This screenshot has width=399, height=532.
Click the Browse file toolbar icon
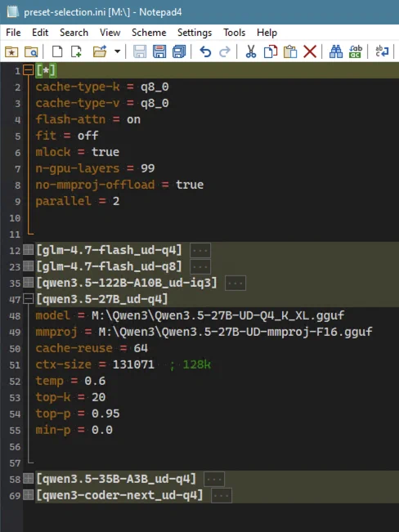(x=31, y=52)
